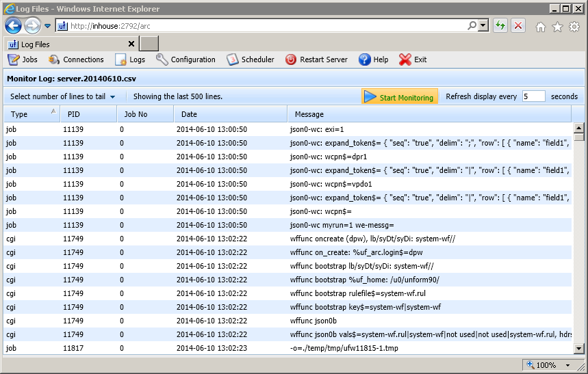The width and height of the screenshot is (588, 374).
Task: Open the browser Home icon
Action: [540, 27]
